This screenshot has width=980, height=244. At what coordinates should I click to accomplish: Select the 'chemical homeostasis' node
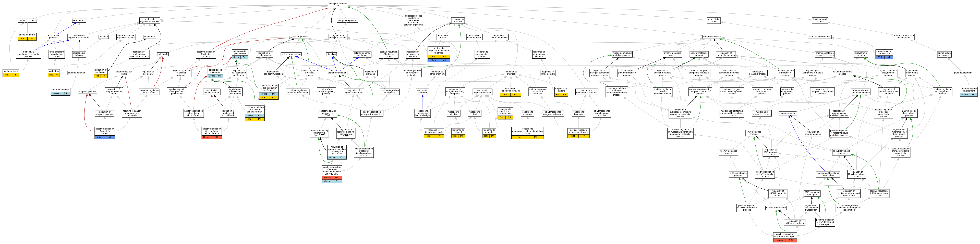[819, 37]
